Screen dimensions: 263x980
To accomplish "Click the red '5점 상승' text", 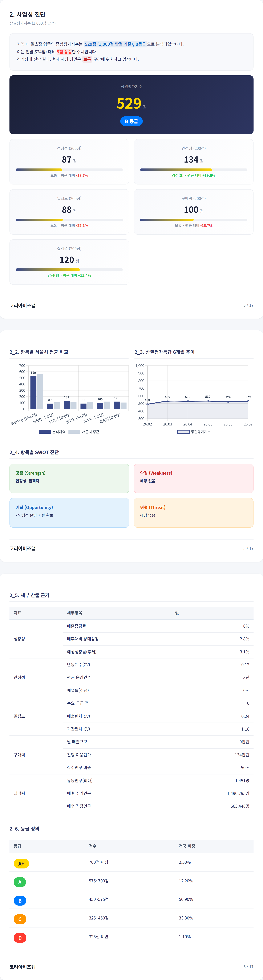I will (x=64, y=52).
